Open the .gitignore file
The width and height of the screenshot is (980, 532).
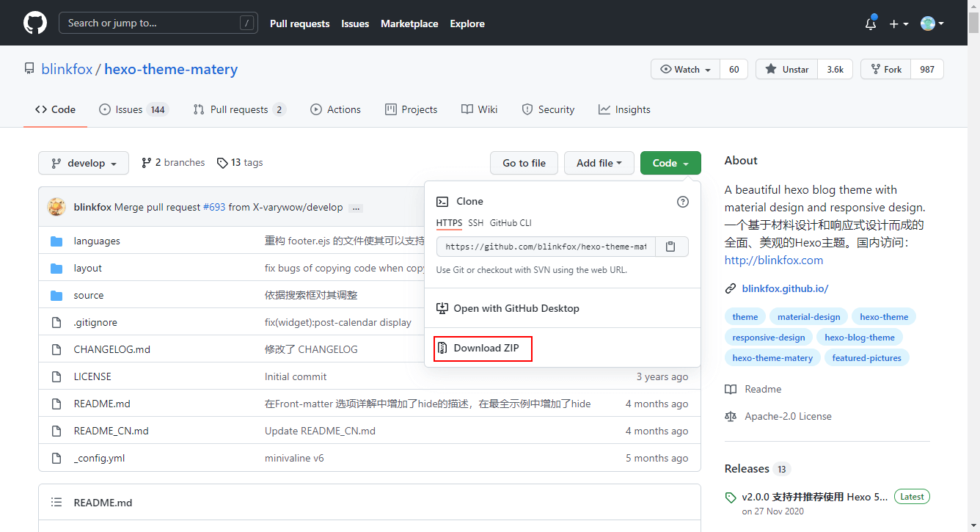pos(95,322)
